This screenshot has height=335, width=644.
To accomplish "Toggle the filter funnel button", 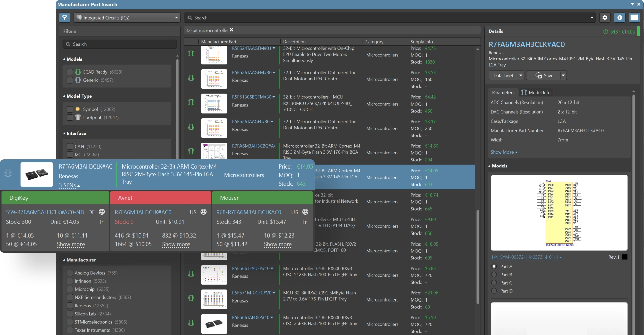I will click(x=64, y=18).
